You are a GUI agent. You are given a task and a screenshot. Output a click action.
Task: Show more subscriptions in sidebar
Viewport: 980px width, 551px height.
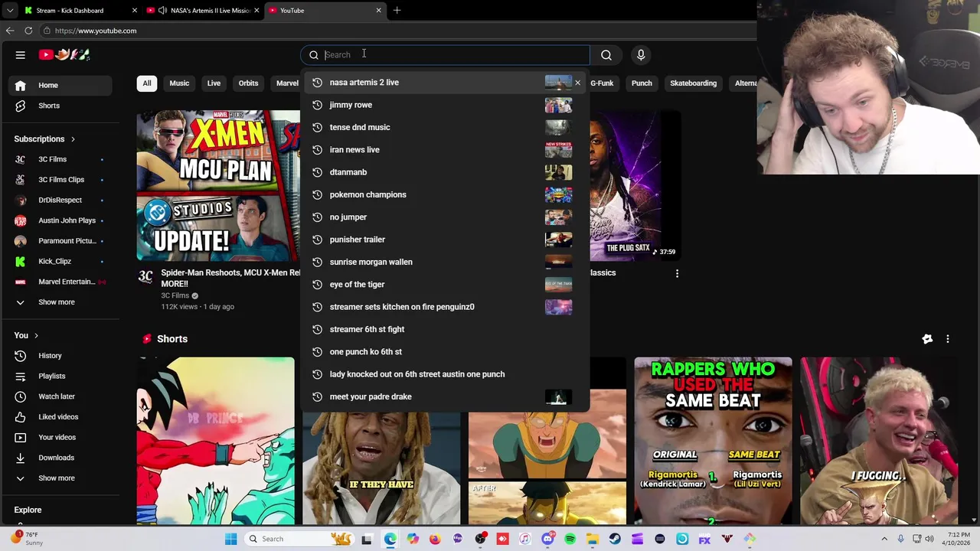point(61,302)
